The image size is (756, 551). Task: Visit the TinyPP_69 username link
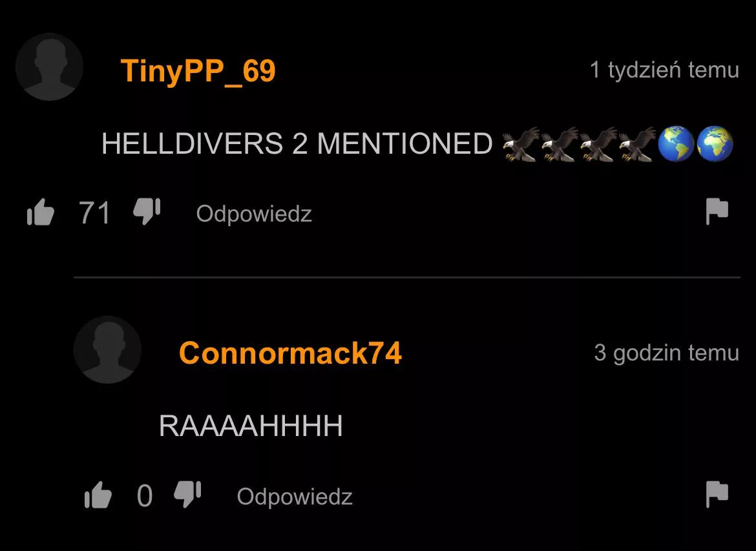[x=198, y=71]
